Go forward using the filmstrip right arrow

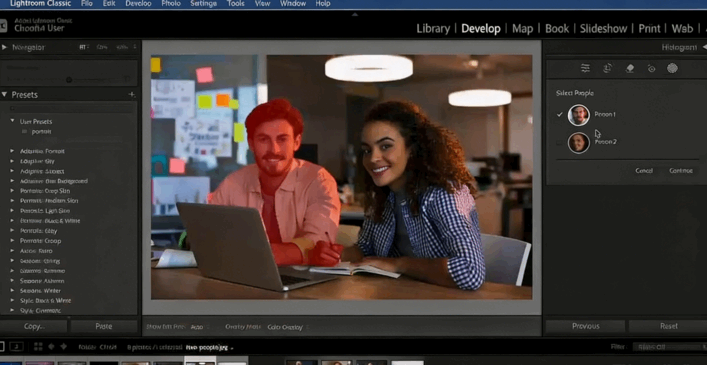(x=64, y=347)
